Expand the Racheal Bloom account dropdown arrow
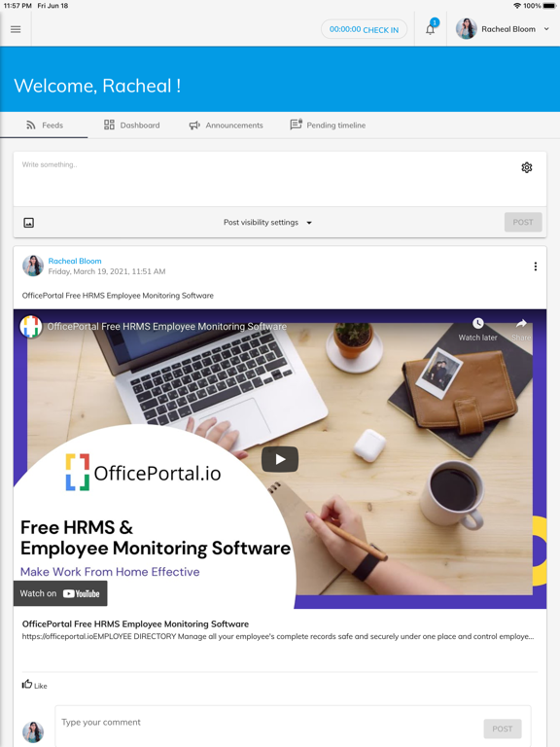The height and width of the screenshot is (747, 560). [x=546, y=29]
